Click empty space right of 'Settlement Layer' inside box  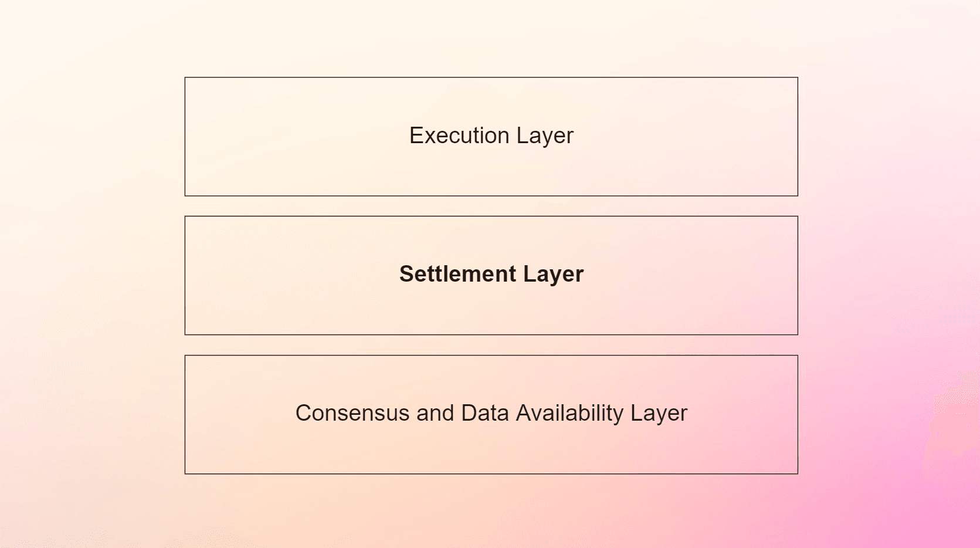coord(691,275)
